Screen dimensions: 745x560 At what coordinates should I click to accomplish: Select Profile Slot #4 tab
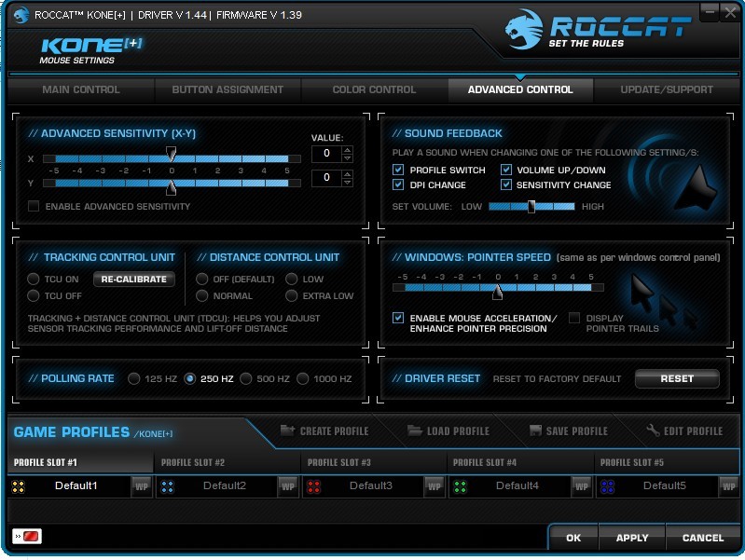(520, 463)
